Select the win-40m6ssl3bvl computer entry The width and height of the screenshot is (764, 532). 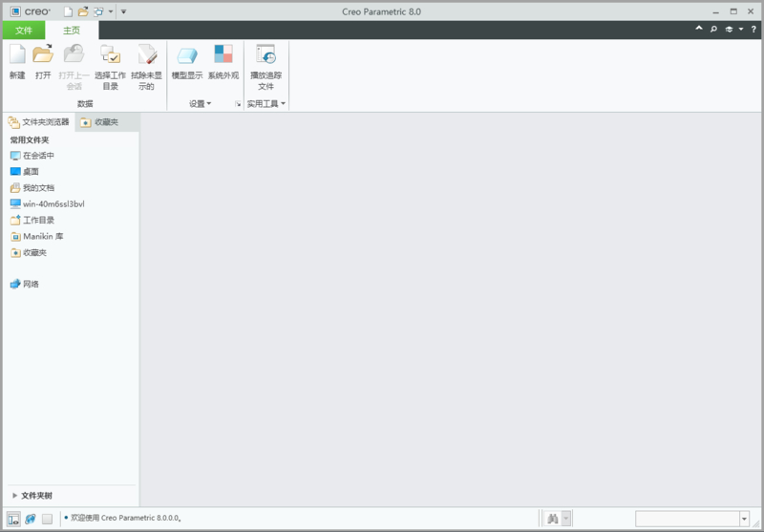pyautogui.click(x=47, y=204)
